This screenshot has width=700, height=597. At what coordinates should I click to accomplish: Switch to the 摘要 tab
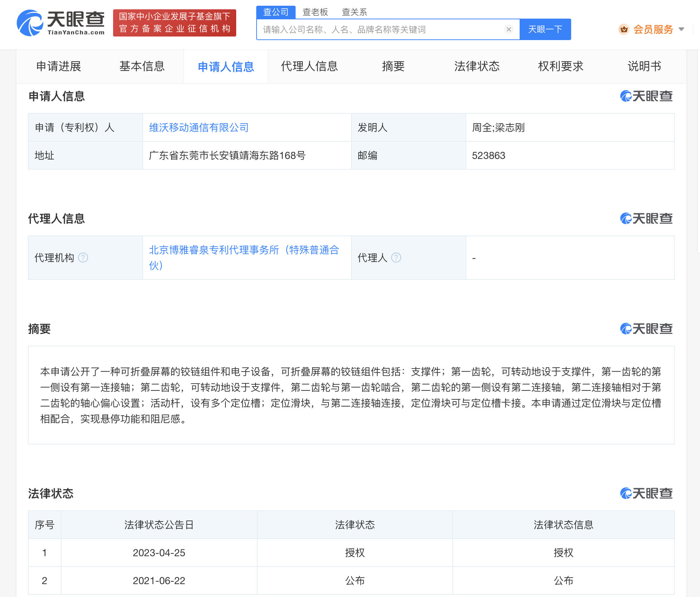[x=393, y=66]
